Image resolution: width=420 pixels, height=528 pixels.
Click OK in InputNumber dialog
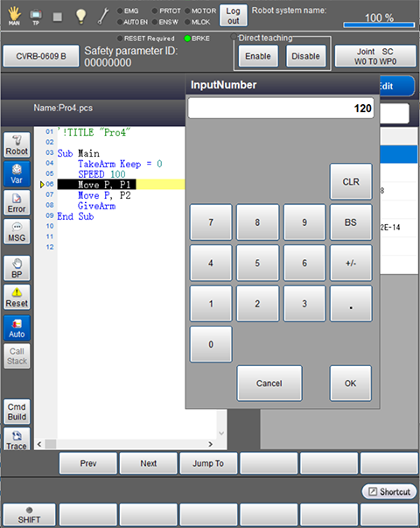(x=350, y=384)
